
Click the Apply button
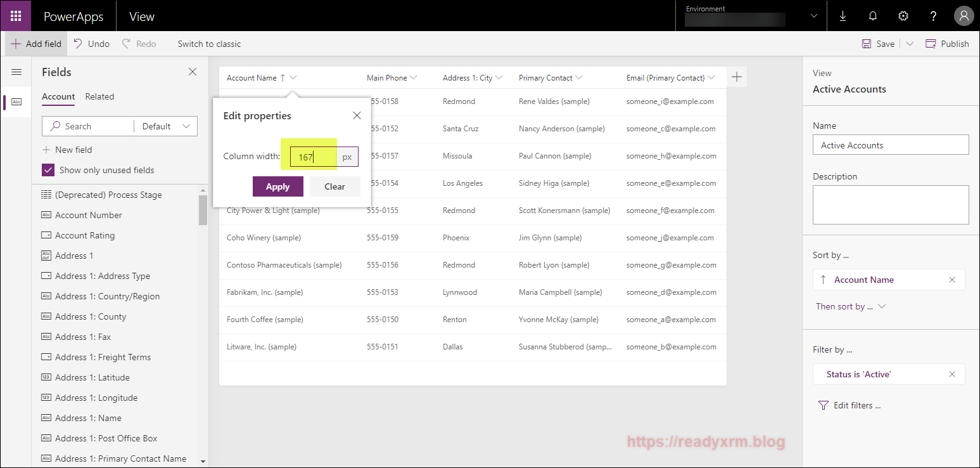277,186
